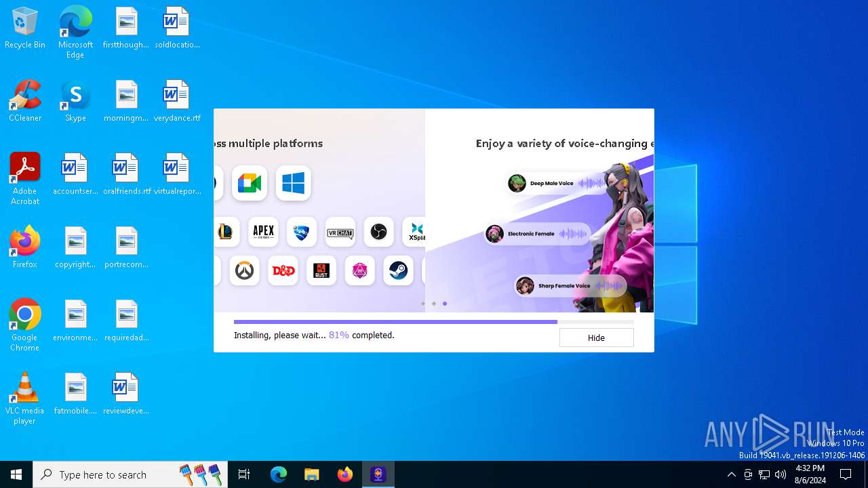
Task: Click the Steam icon in installer
Action: (x=399, y=271)
